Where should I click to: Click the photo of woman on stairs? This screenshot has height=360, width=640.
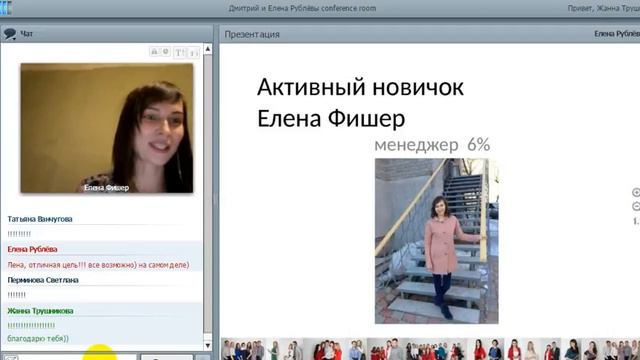click(436, 241)
